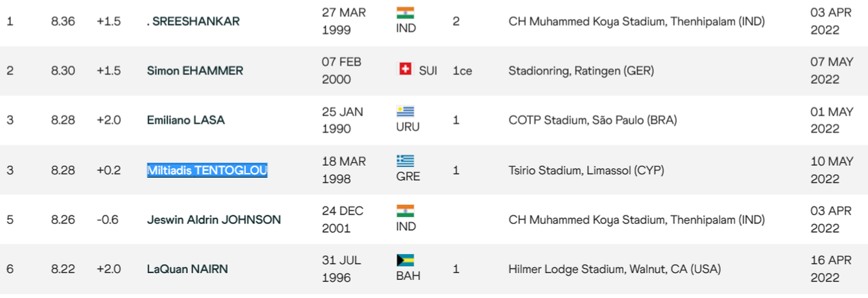This screenshot has width=868, height=298.
Task: Open Simon EHAMMER athlete profile
Action: point(195,71)
